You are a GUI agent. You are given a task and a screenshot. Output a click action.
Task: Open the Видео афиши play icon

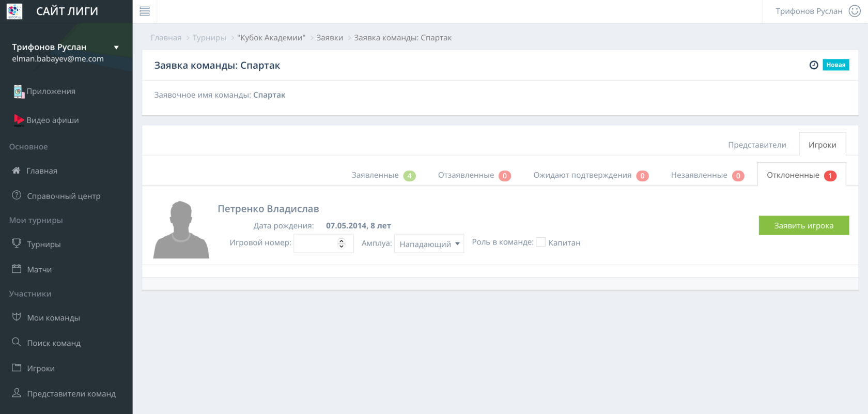19,120
